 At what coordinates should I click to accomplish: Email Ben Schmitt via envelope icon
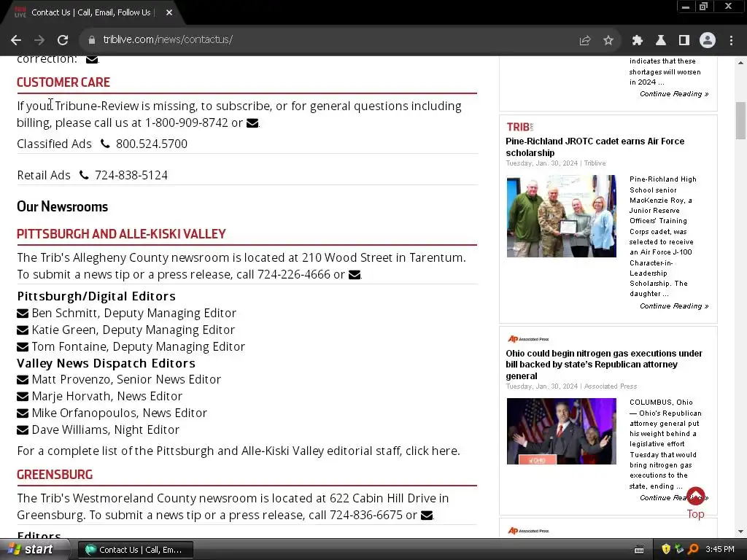(x=23, y=314)
